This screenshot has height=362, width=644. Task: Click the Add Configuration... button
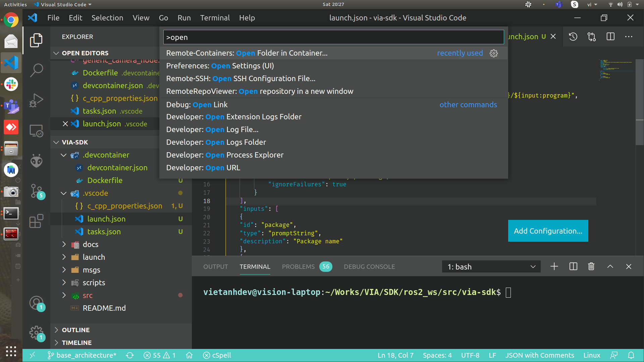[548, 231]
